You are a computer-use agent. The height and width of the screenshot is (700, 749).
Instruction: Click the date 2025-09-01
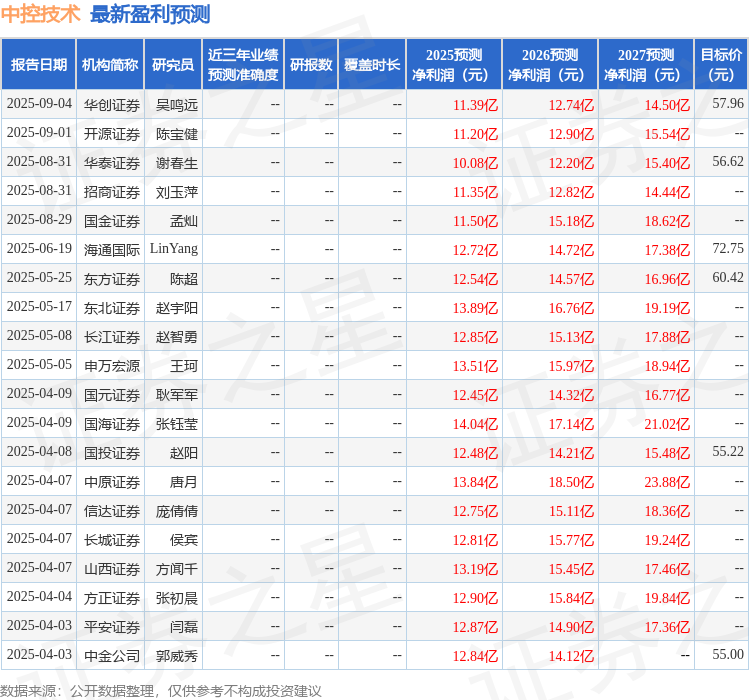point(39,132)
